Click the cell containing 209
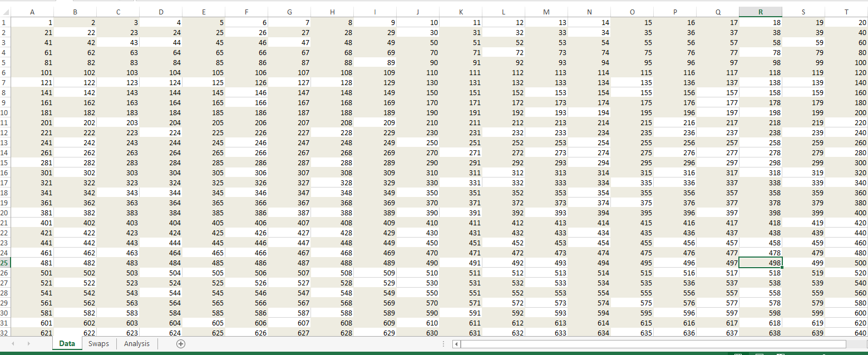This screenshot has width=868, height=355. click(x=375, y=122)
